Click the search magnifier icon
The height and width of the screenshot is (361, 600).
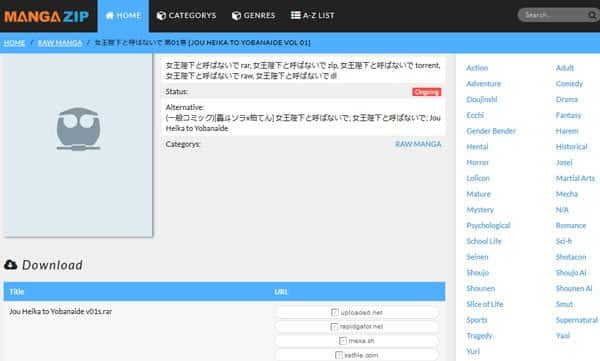[592, 15]
